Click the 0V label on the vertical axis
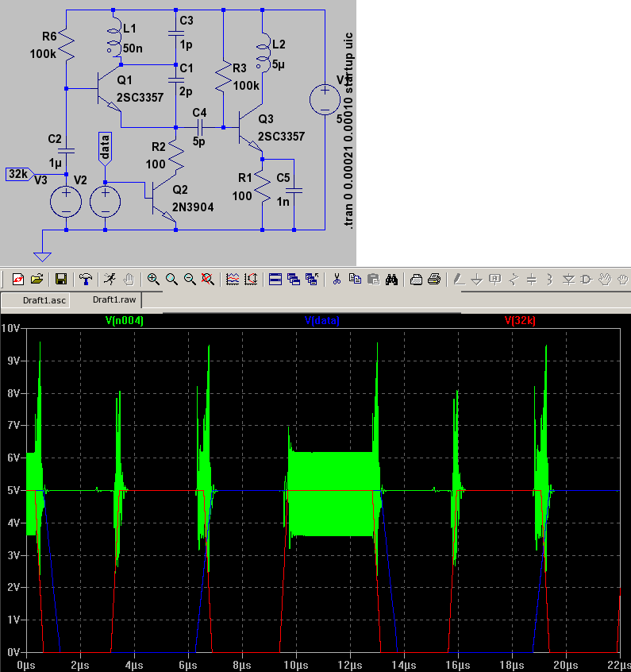The height and width of the screenshot is (672, 631). point(13,652)
